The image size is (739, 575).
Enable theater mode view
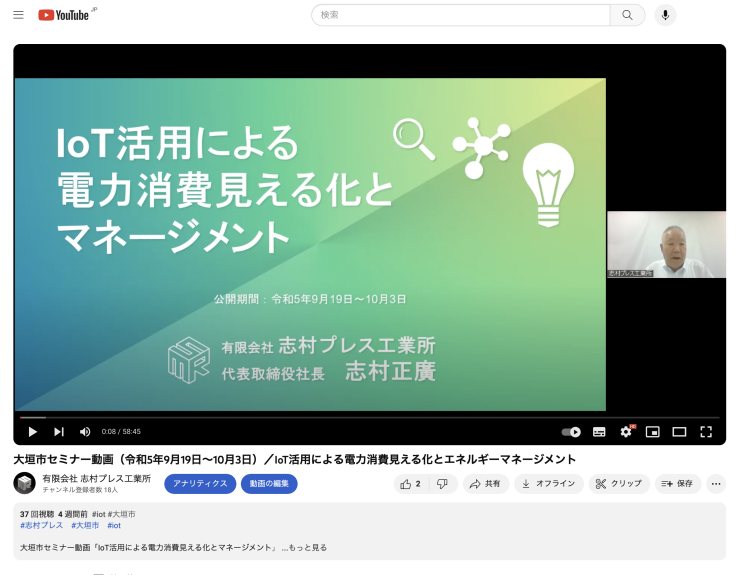679,432
